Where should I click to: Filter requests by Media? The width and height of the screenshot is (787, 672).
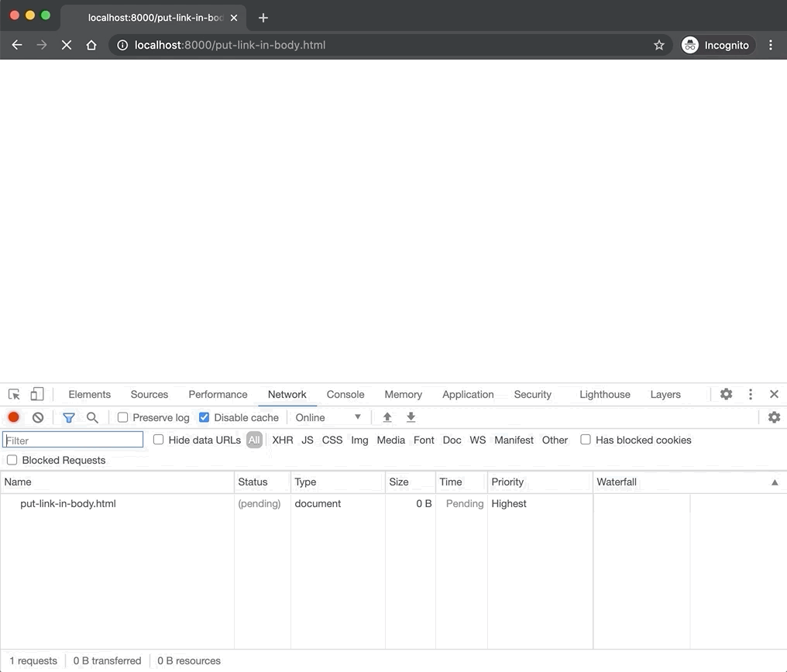[x=390, y=440]
